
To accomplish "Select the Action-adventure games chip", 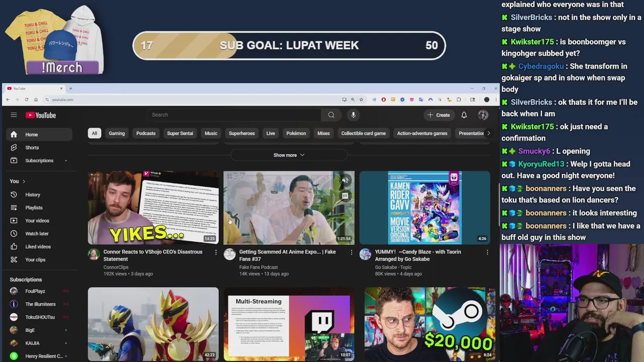I will click(422, 133).
